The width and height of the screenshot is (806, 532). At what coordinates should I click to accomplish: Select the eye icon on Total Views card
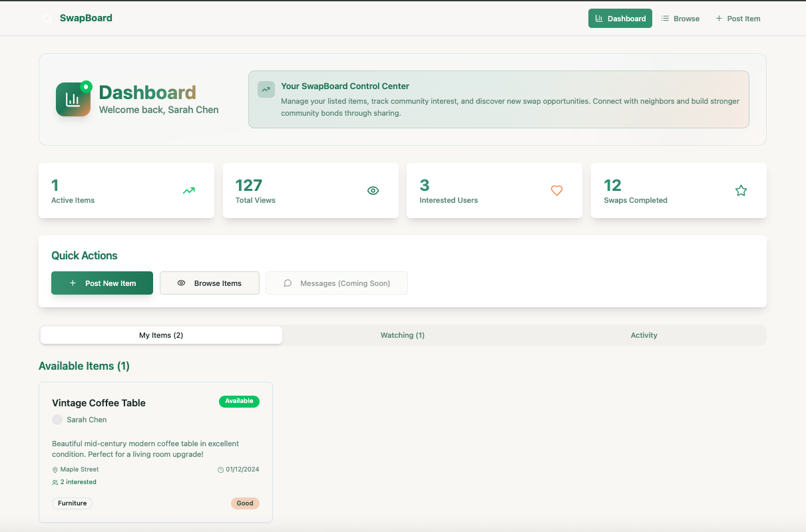click(x=373, y=190)
